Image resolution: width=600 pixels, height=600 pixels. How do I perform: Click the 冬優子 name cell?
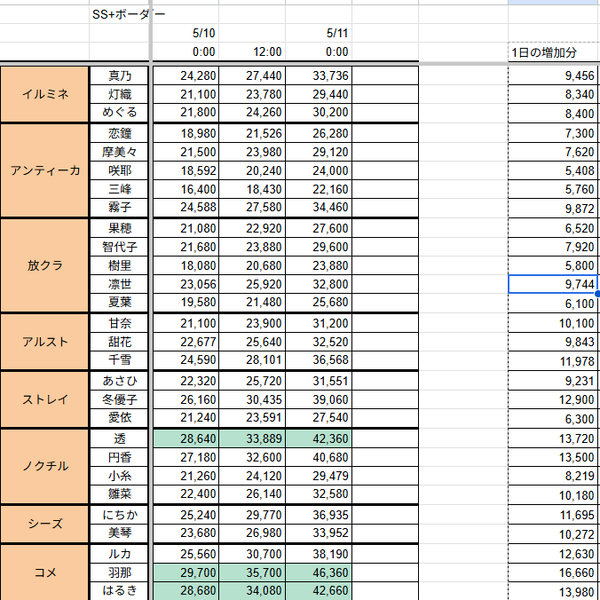[119, 399]
